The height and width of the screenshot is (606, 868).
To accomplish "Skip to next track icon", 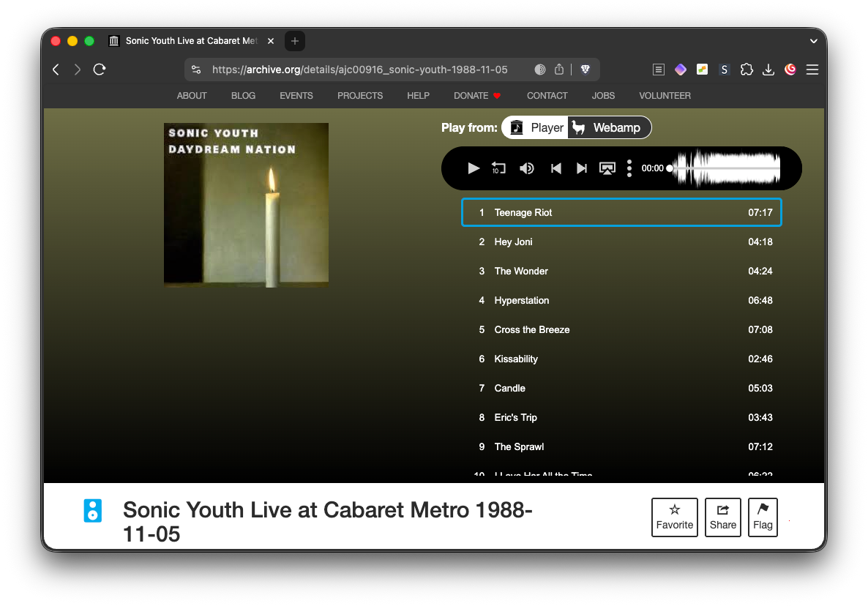I will point(581,168).
